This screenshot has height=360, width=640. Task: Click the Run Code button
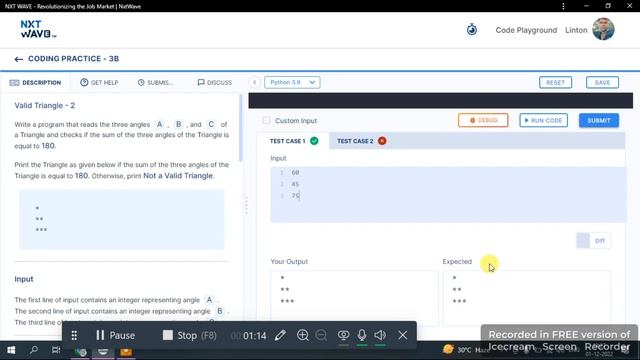(x=544, y=120)
